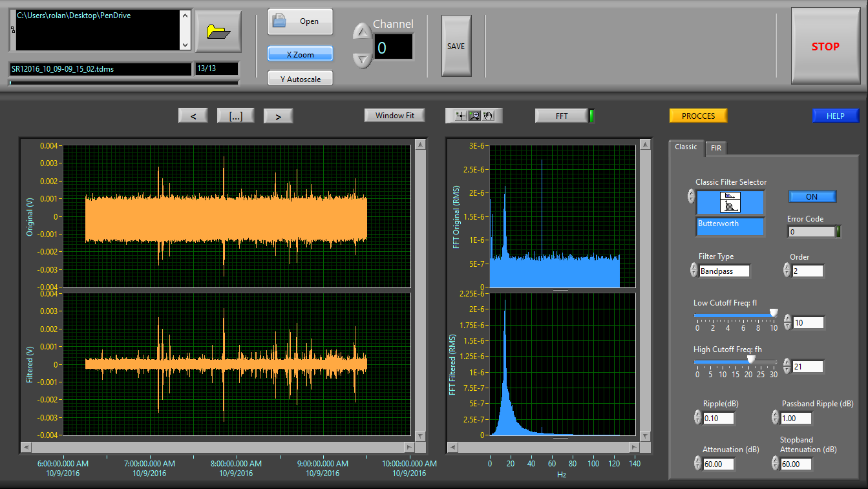
Task: Open the Filter Type Bandpass selector
Action: pos(724,271)
